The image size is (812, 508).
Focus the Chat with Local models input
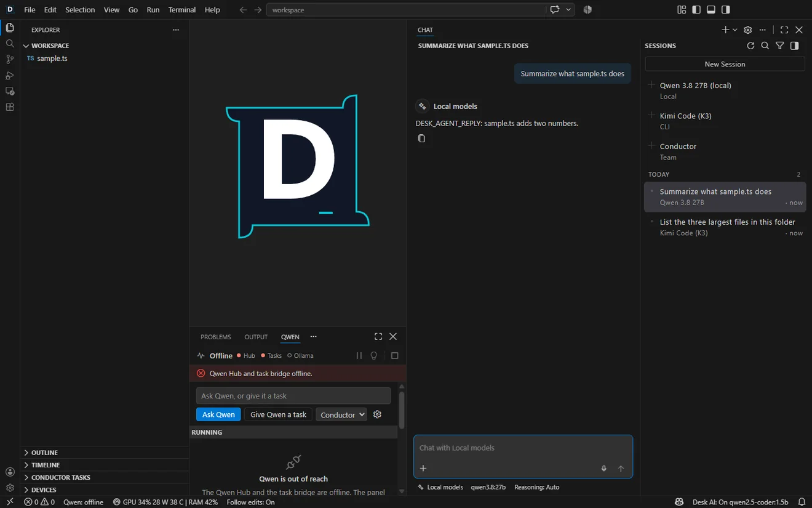point(523,448)
